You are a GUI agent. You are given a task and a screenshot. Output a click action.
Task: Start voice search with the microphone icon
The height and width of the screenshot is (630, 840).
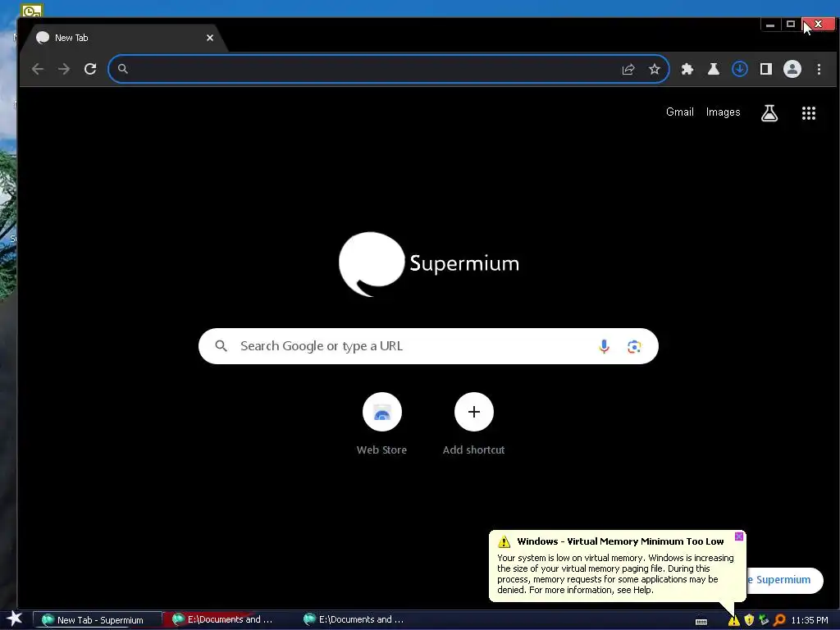coord(604,347)
